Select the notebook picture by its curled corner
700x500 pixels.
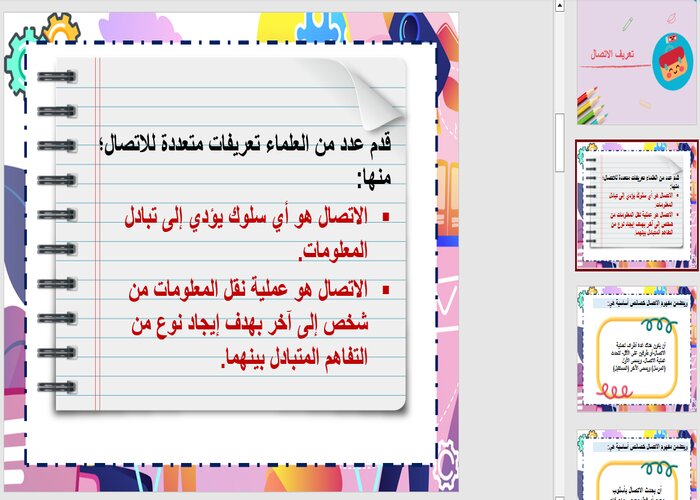[377, 98]
